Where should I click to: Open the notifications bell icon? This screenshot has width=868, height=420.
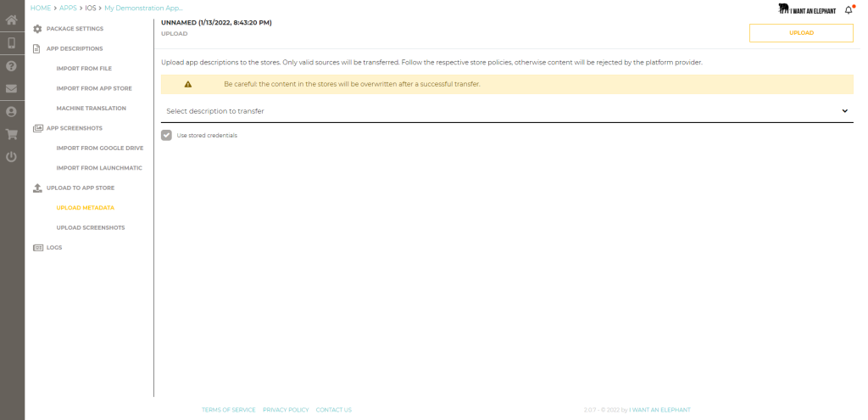[x=849, y=10]
